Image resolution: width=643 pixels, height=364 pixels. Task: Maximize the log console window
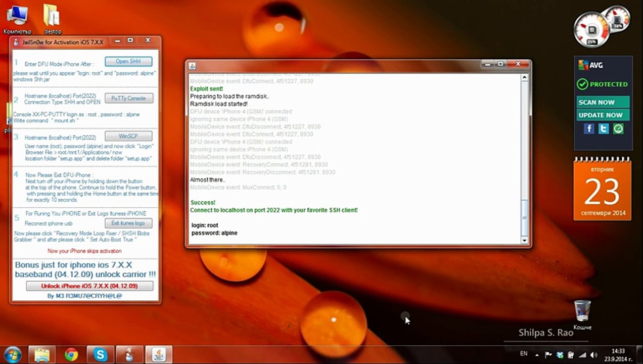point(500,64)
